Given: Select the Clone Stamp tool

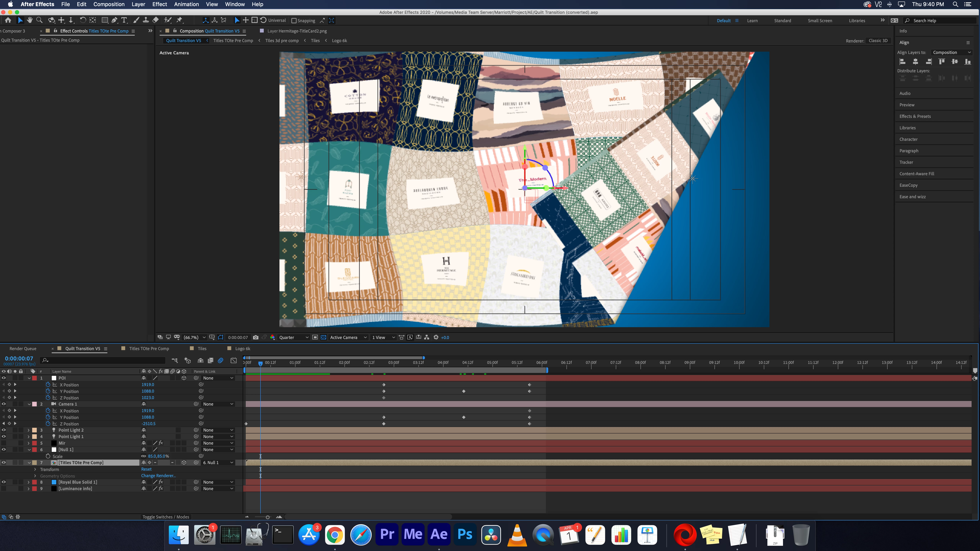Looking at the screenshot, I should [146, 20].
